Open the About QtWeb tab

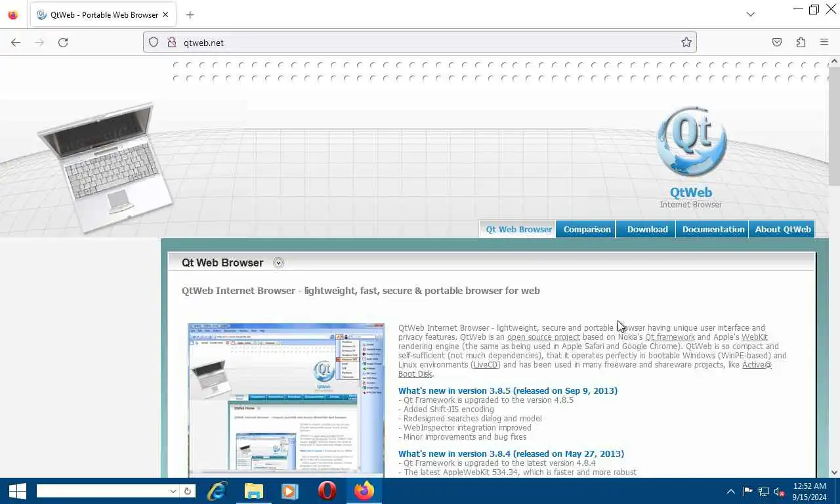coord(783,229)
